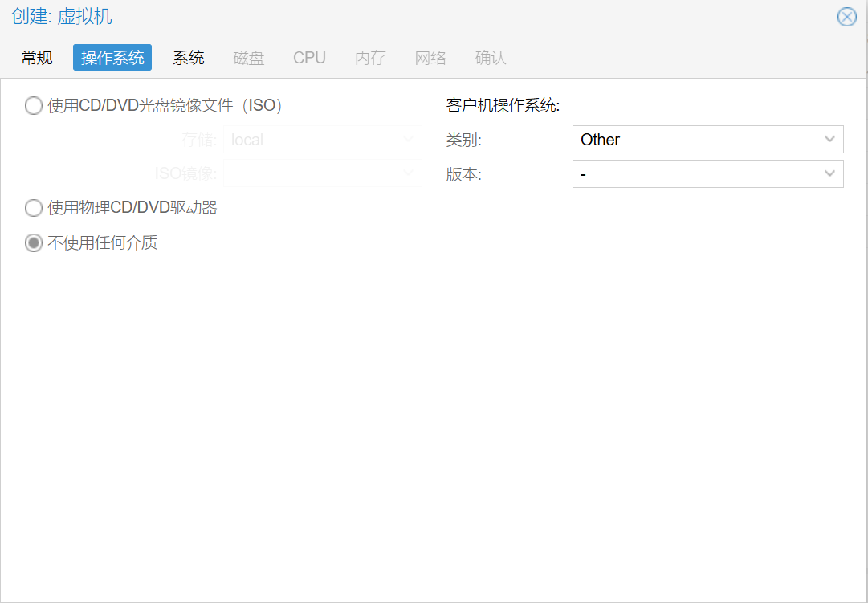The width and height of the screenshot is (868, 603).
Task: Select the 不使用任何介质 radio button
Action: coord(34,243)
